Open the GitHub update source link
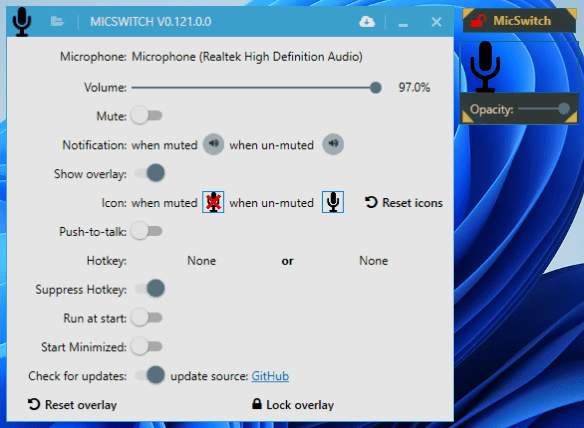This screenshot has width=584, height=428. click(270, 376)
